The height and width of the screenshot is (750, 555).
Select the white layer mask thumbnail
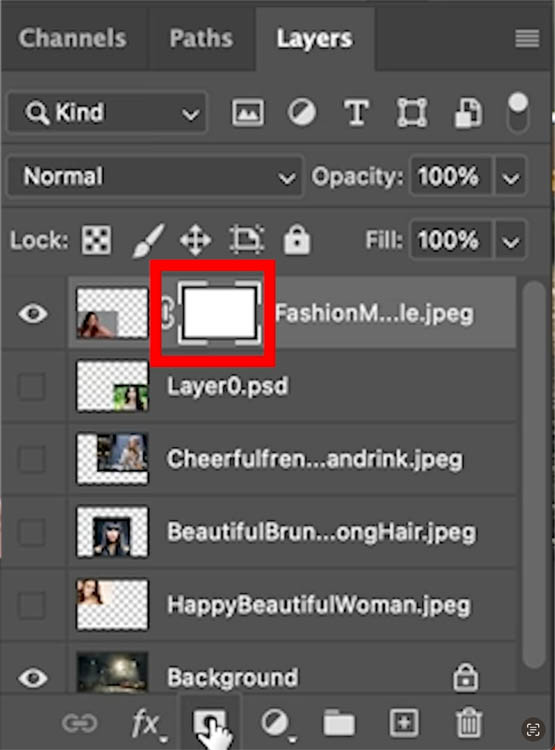pyautogui.click(x=220, y=313)
